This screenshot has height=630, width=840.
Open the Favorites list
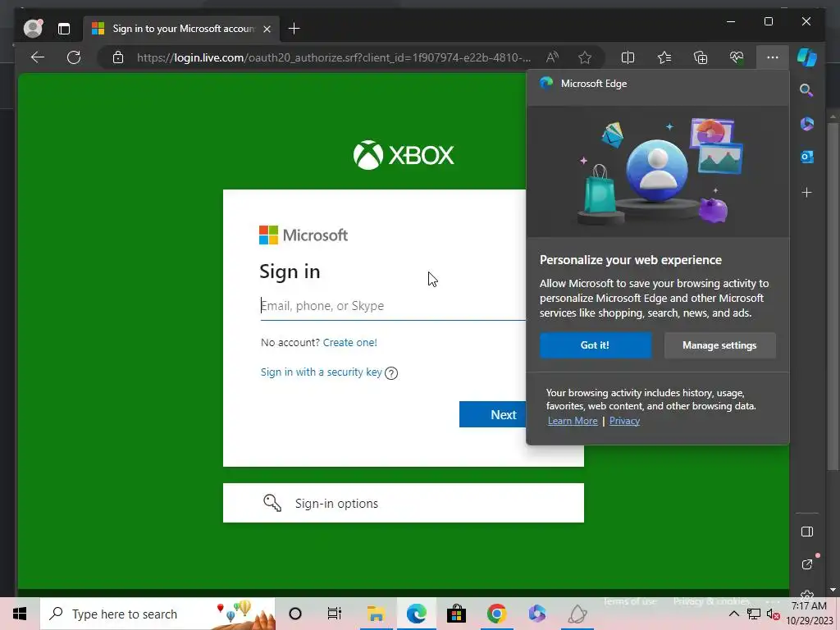pos(664,57)
